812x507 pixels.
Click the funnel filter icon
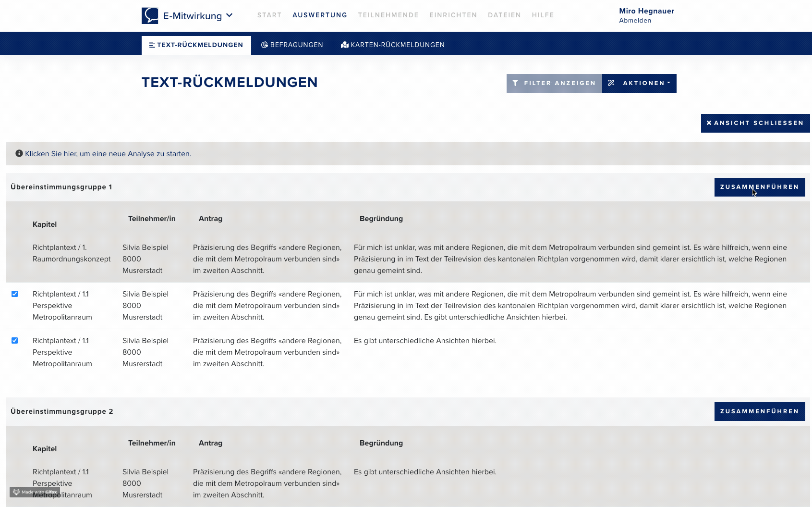pyautogui.click(x=515, y=83)
